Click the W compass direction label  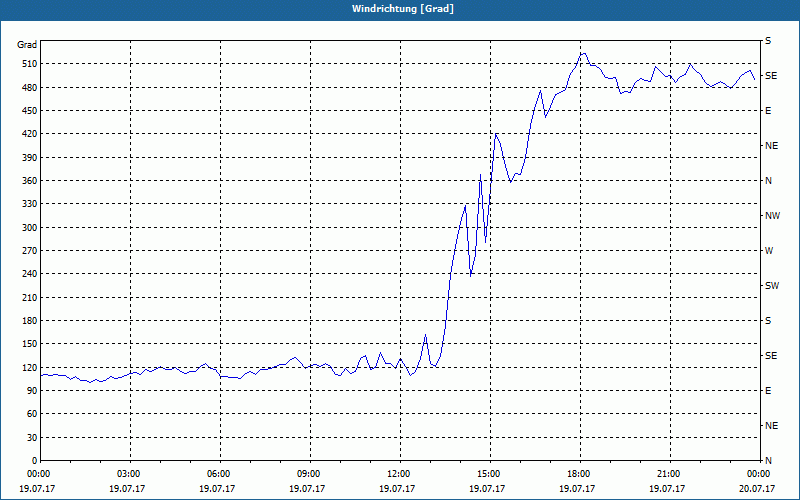point(769,251)
